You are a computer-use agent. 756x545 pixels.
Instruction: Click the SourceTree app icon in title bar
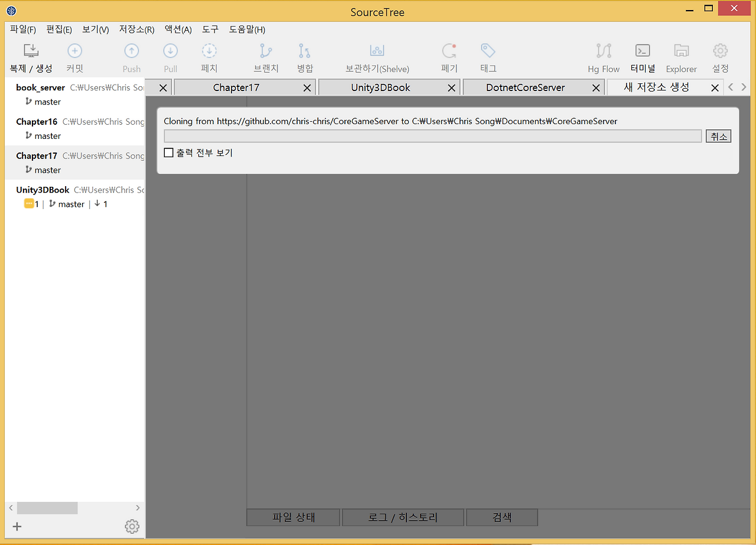point(11,11)
